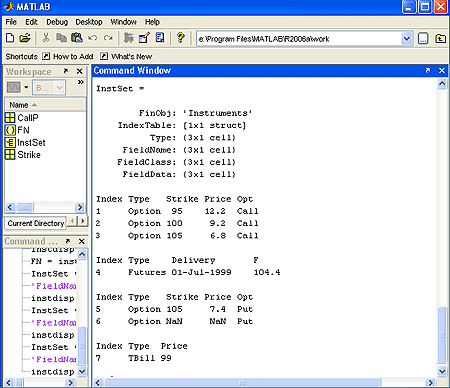The image size is (450, 388).
Task: Select the CallP variable icon
Action: 10,118
